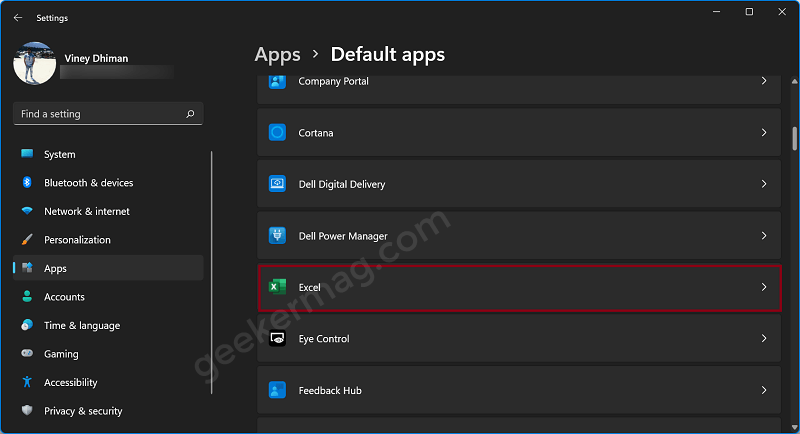The image size is (800, 434).
Task: Expand Dell Power Manager chevron
Action: 764,236
